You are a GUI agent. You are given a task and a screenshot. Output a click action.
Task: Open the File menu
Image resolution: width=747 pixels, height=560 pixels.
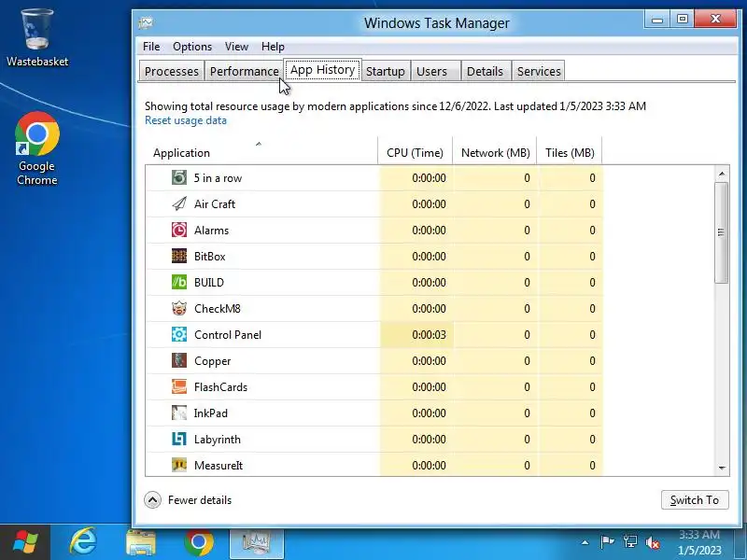click(x=151, y=47)
